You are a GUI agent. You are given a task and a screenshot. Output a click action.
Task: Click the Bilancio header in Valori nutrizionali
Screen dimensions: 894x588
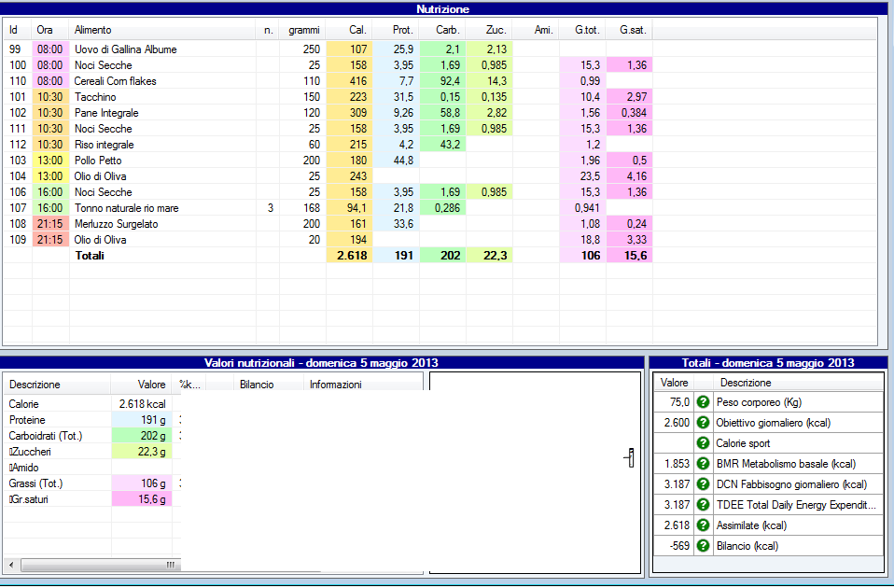pos(269,385)
